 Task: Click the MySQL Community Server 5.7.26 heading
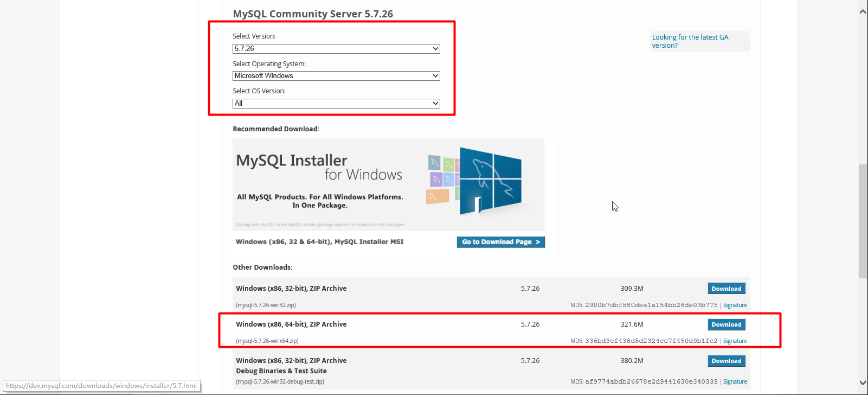313,14
